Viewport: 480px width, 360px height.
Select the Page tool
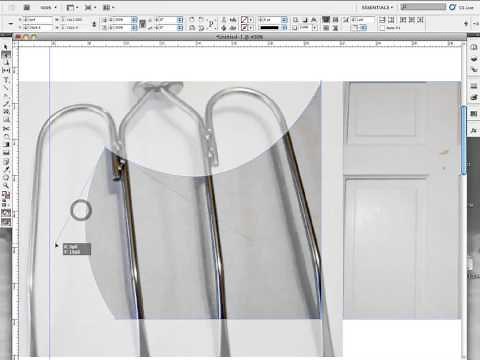(x=6, y=63)
